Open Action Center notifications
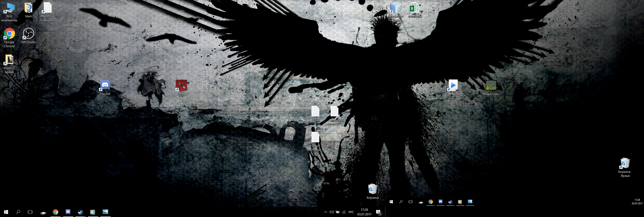 click(x=379, y=212)
